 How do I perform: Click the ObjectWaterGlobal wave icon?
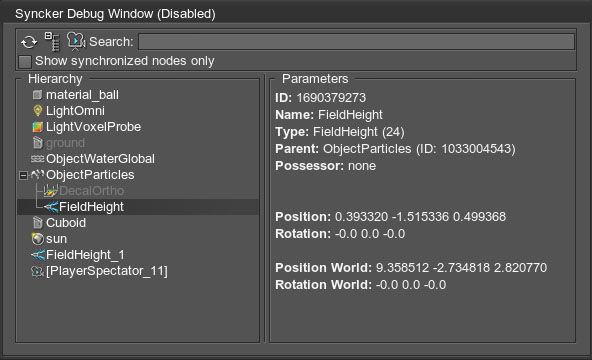pos(37,159)
